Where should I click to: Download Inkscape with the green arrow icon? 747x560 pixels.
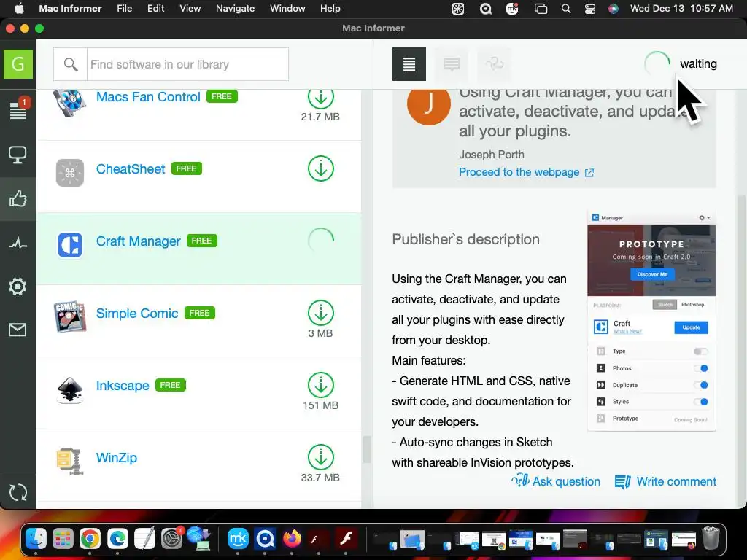click(321, 385)
